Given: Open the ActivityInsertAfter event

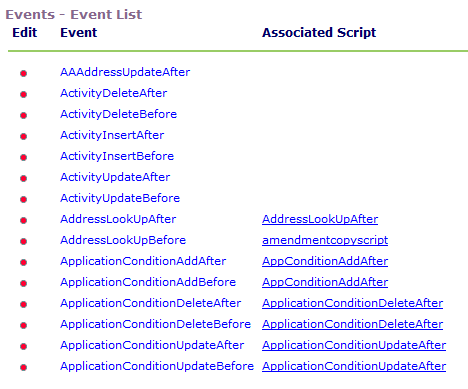Looking at the screenshot, I should click(112, 135).
